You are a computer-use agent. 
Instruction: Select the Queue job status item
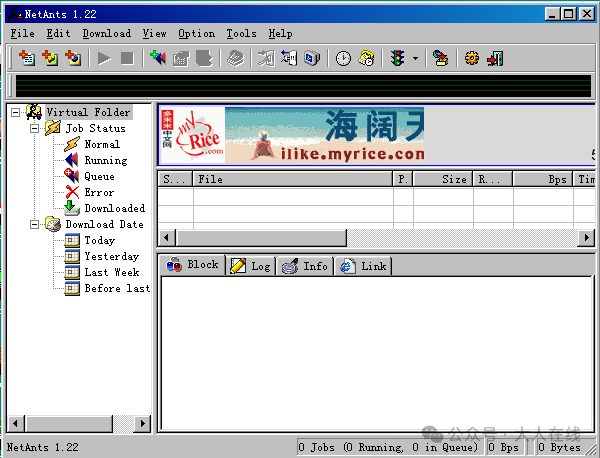click(99, 176)
